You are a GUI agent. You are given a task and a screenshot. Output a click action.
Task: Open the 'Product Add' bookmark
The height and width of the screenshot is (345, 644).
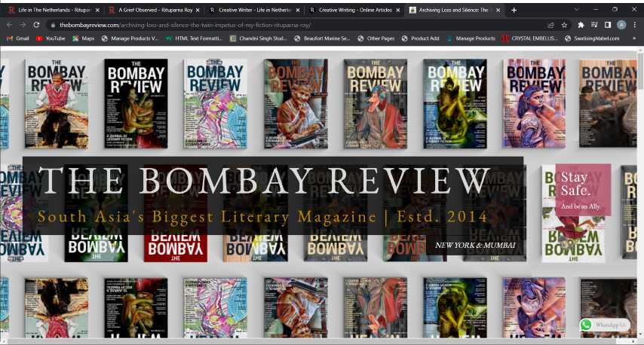coord(421,38)
